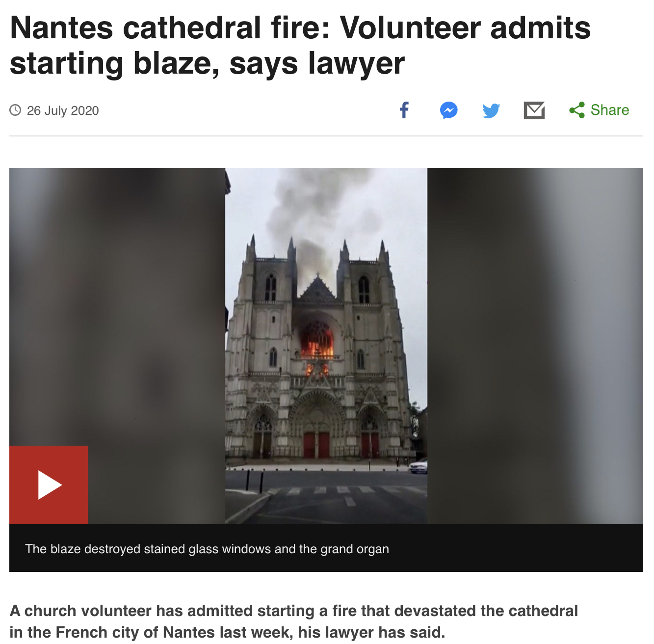Click the Nantes cathedral fire headline
The image size is (654, 644).
pyautogui.click(x=300, y=45)
